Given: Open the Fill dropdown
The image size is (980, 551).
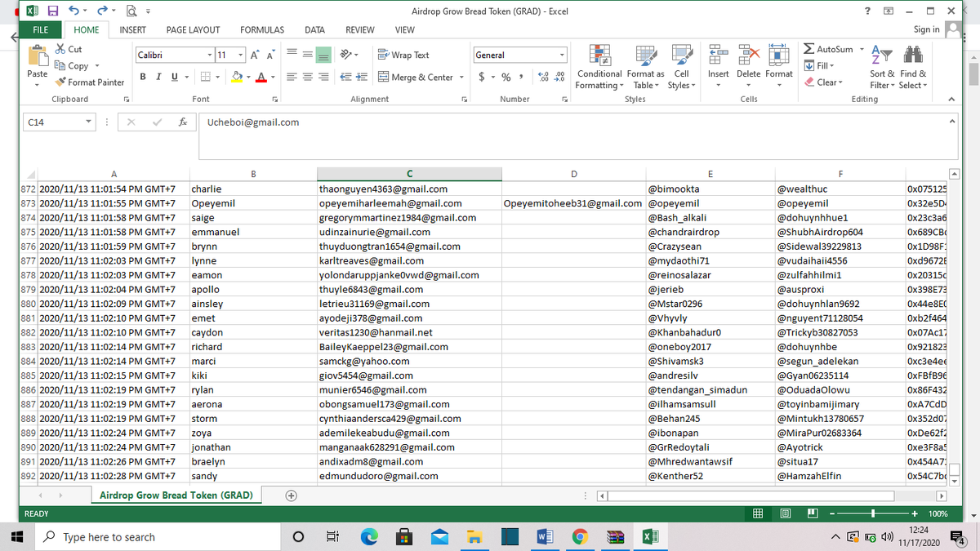Looking at the screenshot, I should point(819,65).
